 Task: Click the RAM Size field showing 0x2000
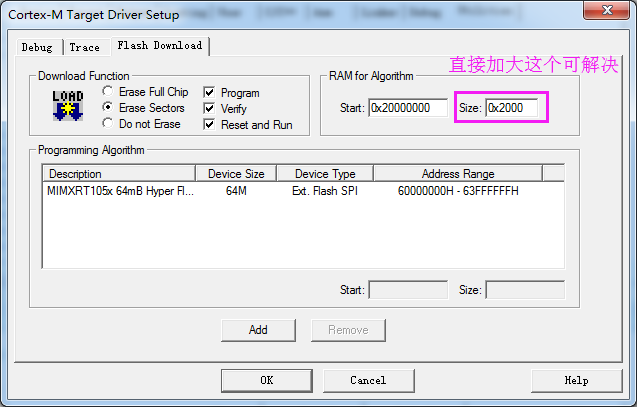513,108
